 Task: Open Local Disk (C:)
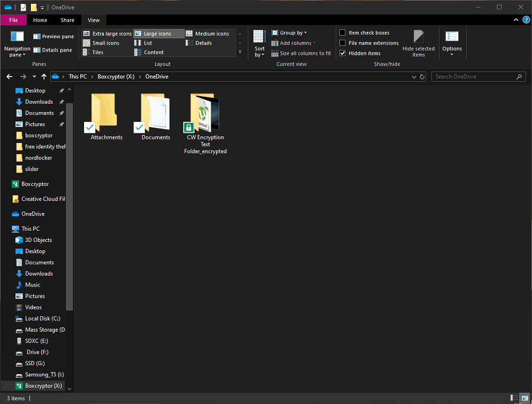43,318
